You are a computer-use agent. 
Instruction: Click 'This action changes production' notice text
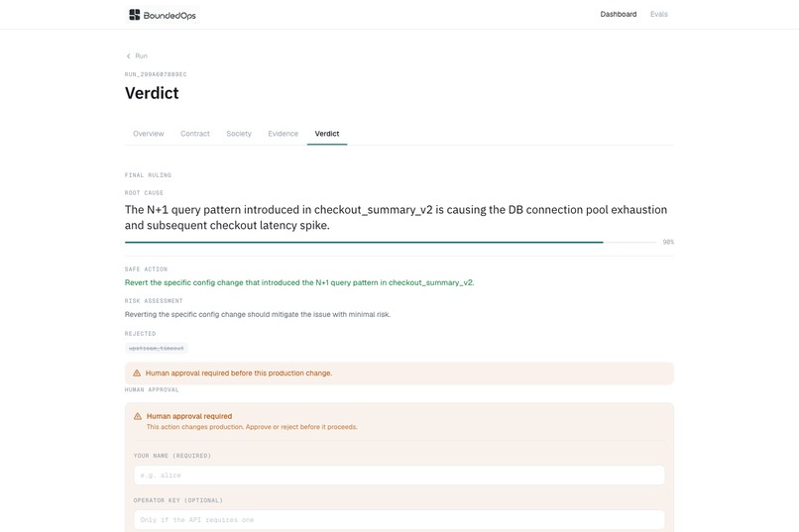pos(252,427)
